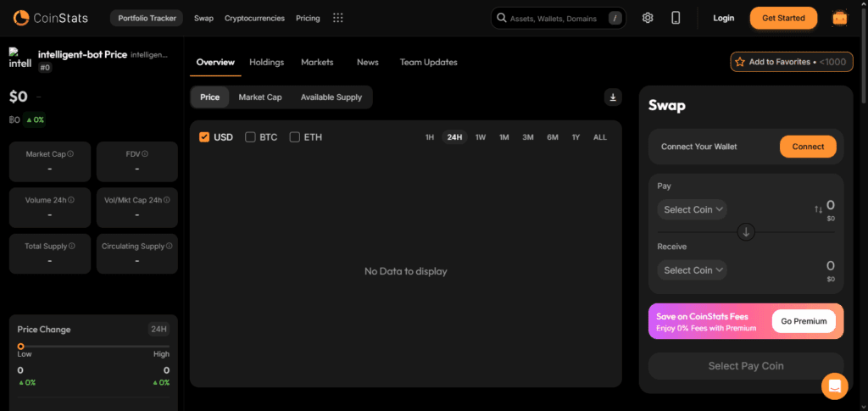Screen dimensions: 868x411
Task: Select the 6M time range
Action: 553,137
